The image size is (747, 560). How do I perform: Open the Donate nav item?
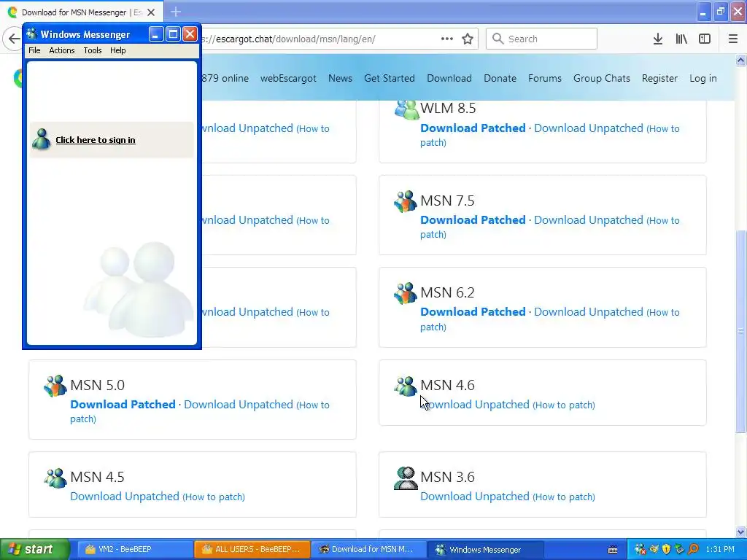click(x=500, y=78)
